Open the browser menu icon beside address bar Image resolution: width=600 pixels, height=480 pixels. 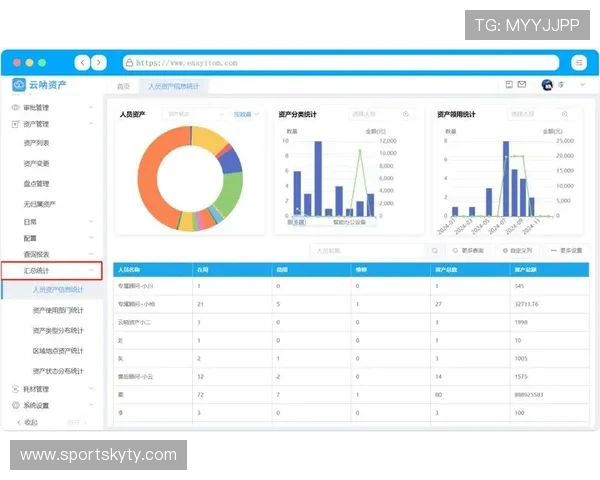tap(576, 62)
